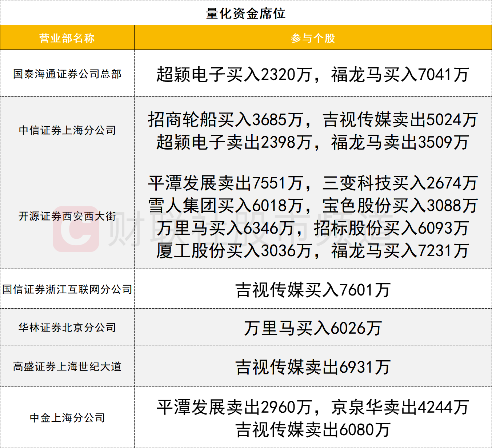The image size is (492, 448).
Task: Click the 国泰海通证券公司总部 row label
Action: click(x=67, y=74)
